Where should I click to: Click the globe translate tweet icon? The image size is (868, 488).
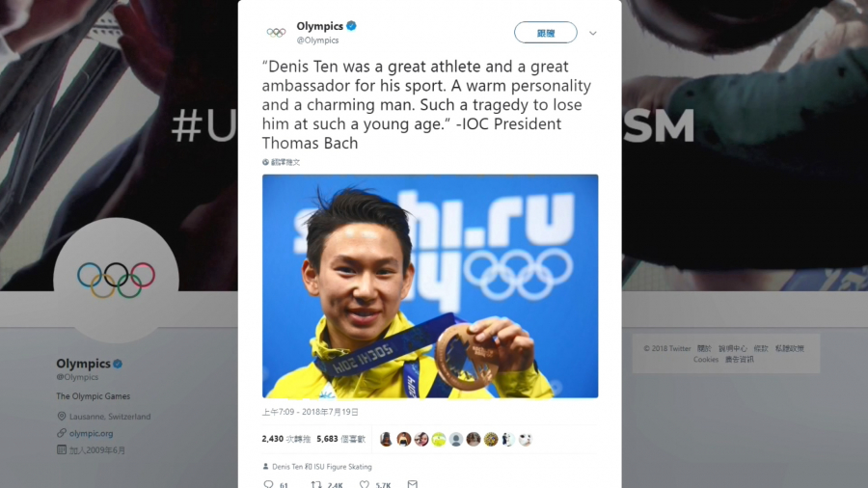[x=265, y=162]
